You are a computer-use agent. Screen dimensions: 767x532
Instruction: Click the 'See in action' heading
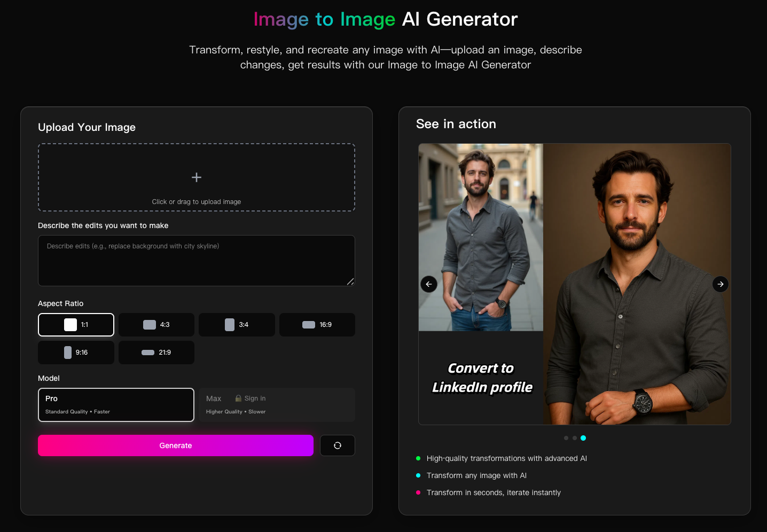pyautogui.click(x=456, y=124)
